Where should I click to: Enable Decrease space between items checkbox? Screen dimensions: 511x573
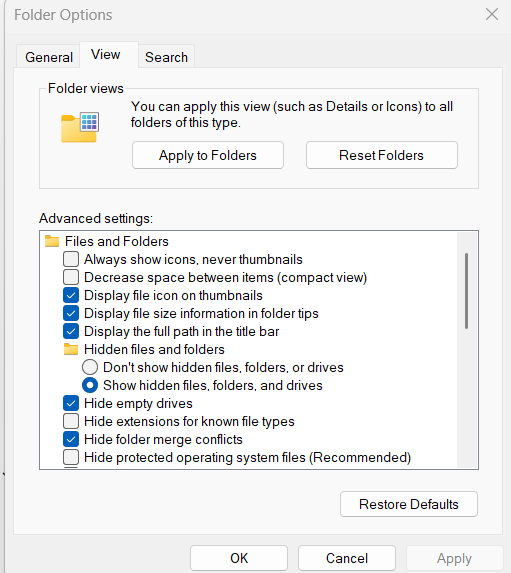(71, 277)
